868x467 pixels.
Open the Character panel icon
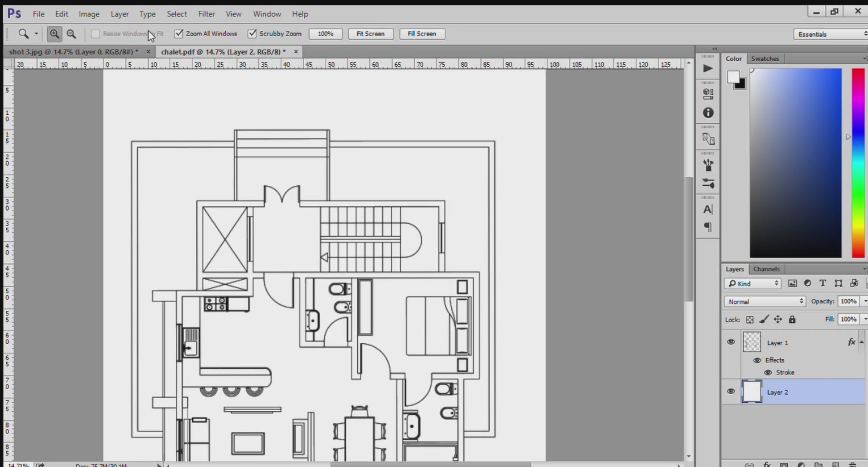pyautogui.click(x=708, y=209)
